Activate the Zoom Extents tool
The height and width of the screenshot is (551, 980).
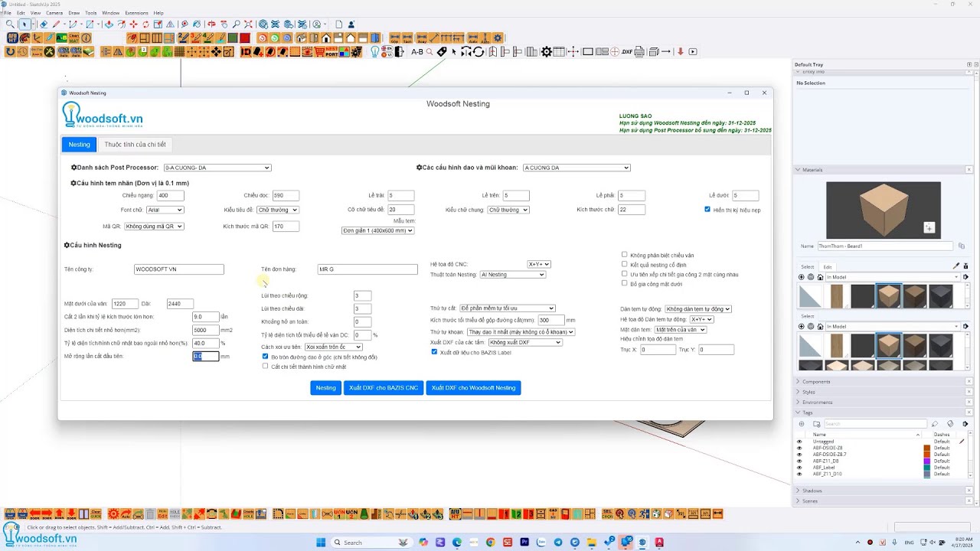(x=249, y=24)
